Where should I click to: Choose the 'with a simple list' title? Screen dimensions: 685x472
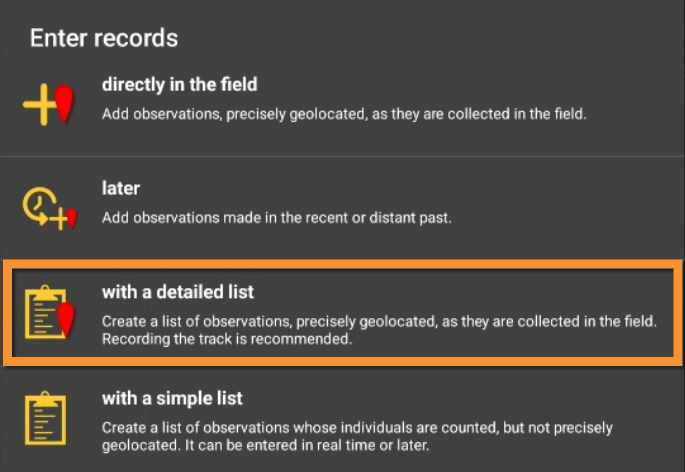[x=172, y=398]
